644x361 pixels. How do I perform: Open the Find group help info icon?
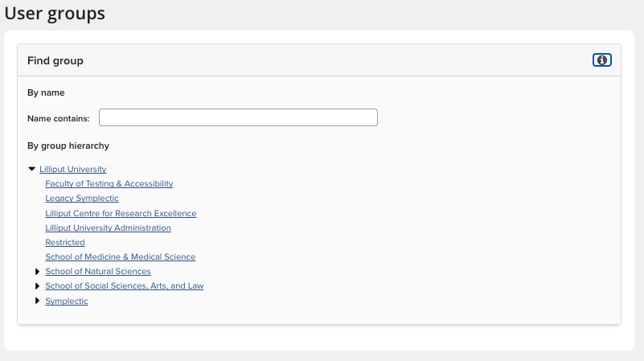coord(602,60)
